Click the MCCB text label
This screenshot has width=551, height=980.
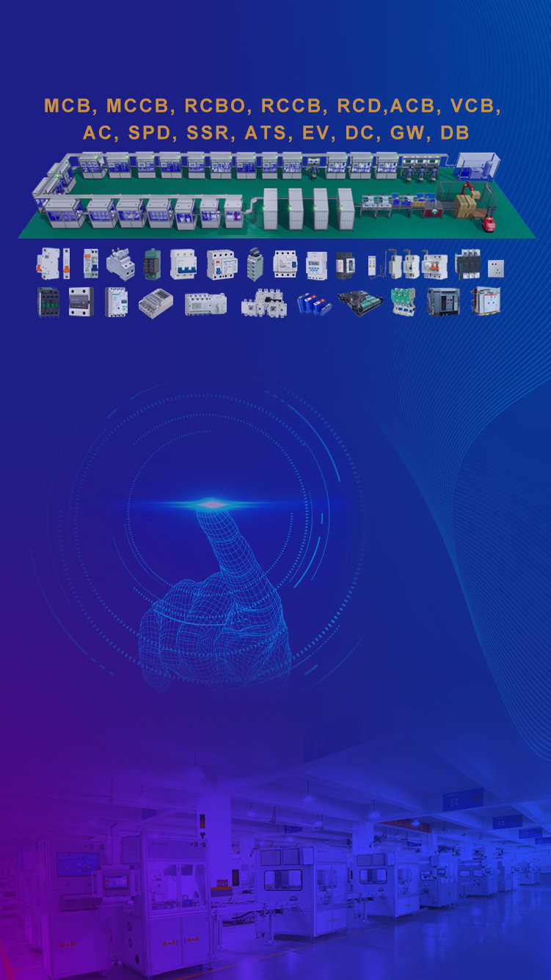pos(138,106)
